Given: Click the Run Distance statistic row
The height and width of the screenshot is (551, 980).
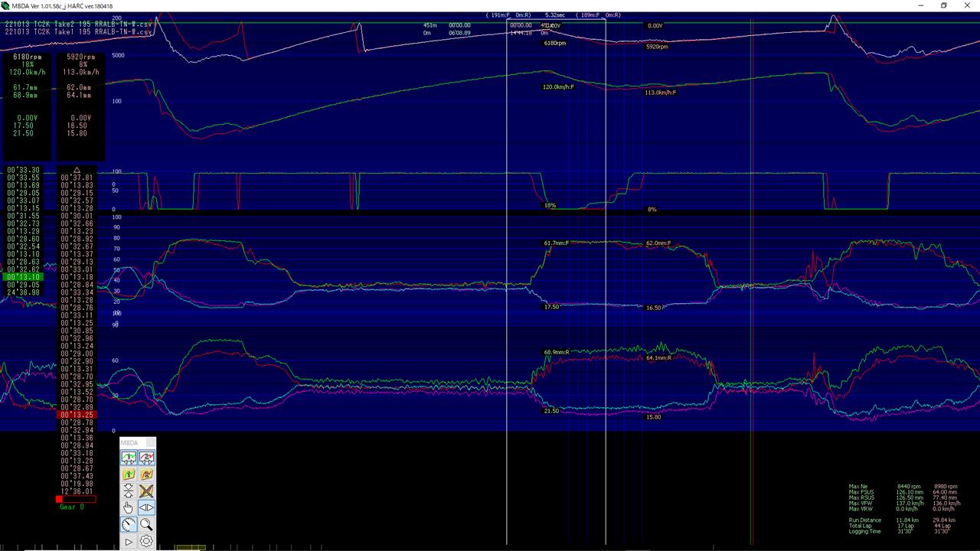Looking at the screenshot, I should click(x=903, y=520).
